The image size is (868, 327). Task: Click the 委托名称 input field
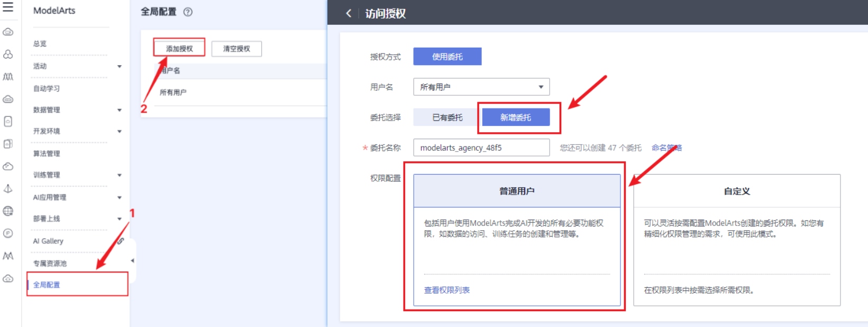click(481, 148)
